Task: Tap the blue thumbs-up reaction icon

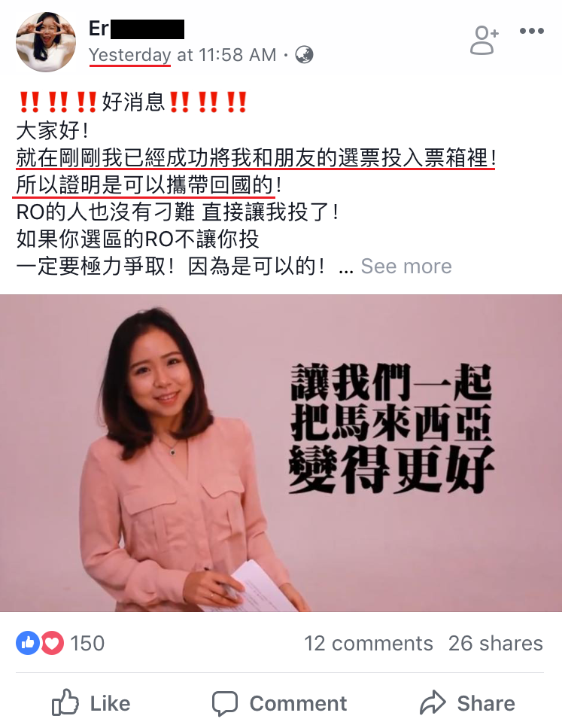Action: pos(28,643)
